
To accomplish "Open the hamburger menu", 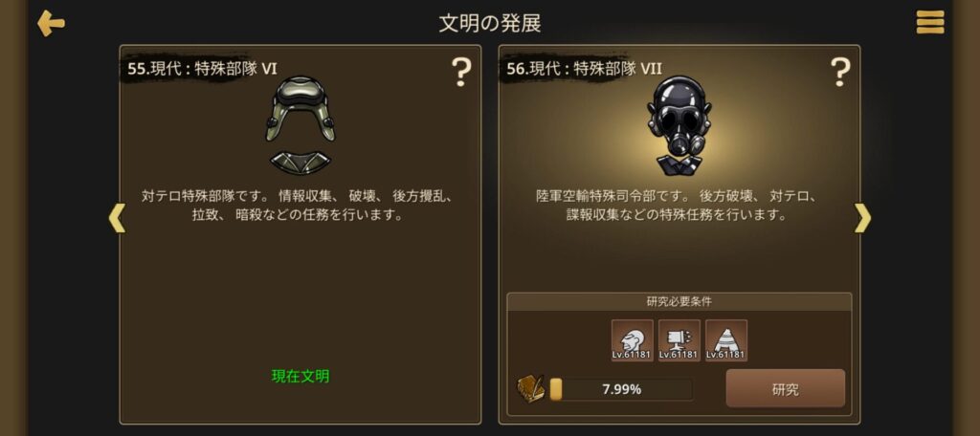I will pyautogui.click(x=930, y=23).
